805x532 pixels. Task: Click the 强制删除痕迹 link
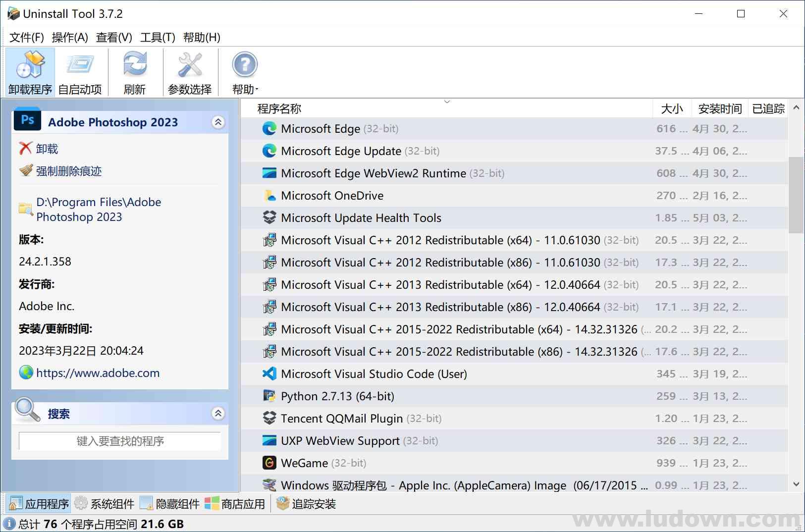[69, 171]
